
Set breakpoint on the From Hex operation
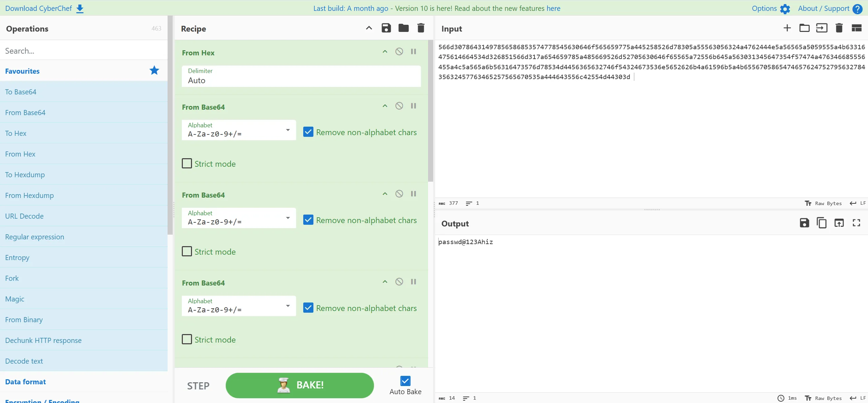click(413, 52)
